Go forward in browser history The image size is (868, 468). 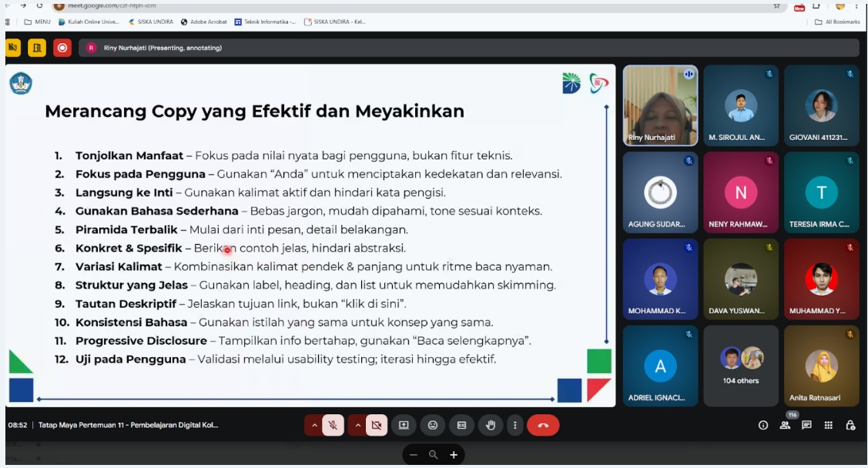[22, 5]
